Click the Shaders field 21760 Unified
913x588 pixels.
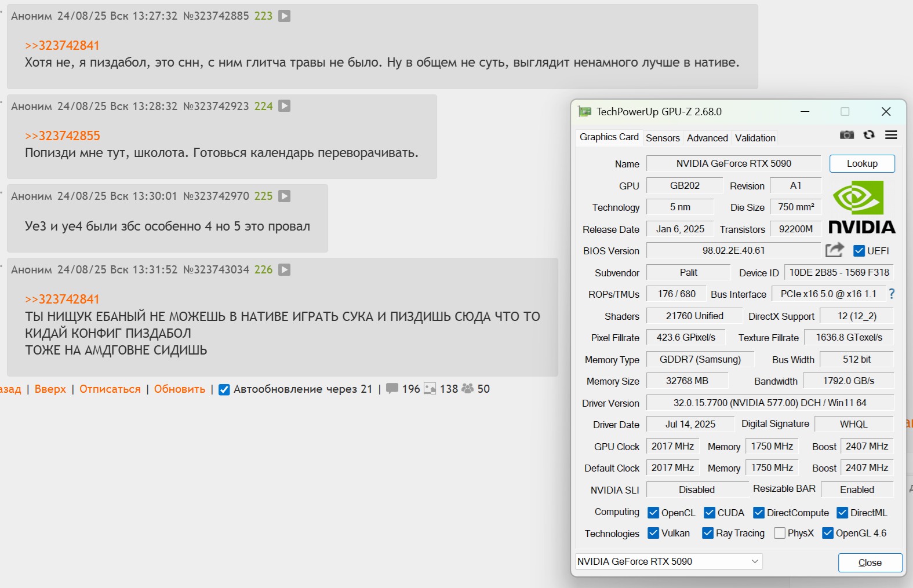[x=694, y=316]
